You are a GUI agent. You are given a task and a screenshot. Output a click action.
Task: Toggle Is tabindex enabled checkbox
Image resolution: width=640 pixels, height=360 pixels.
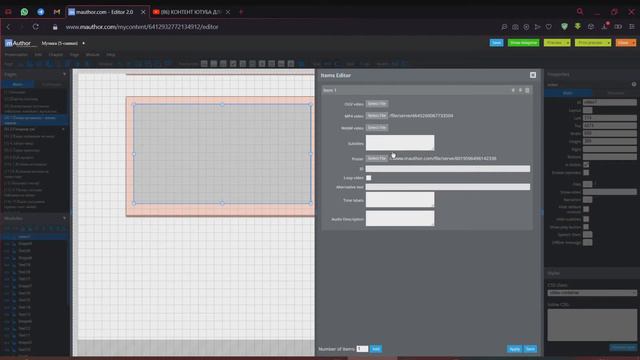pyautogui.click(x=586, y=173)
